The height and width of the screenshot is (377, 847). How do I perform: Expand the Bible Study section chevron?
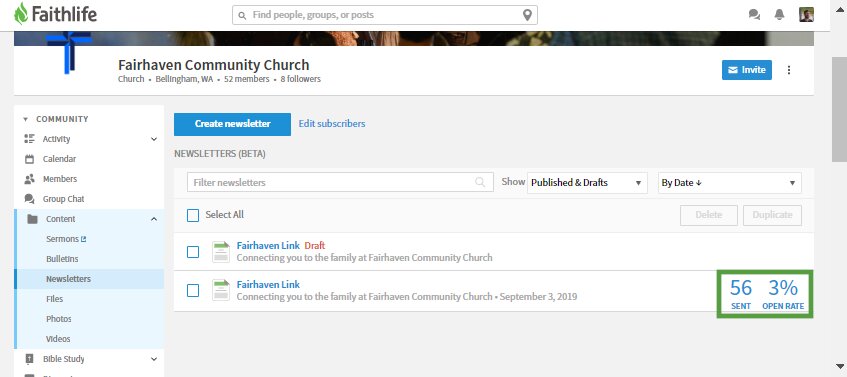coord(154,359)
